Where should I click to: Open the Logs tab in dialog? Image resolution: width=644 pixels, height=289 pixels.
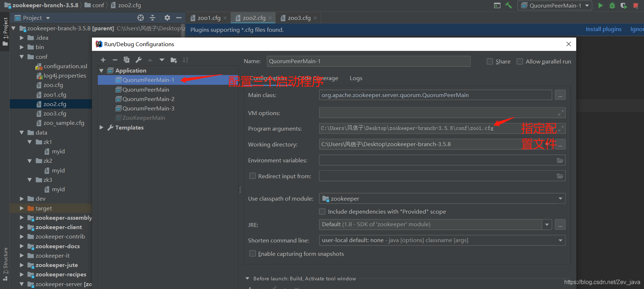tap(356, 78)
